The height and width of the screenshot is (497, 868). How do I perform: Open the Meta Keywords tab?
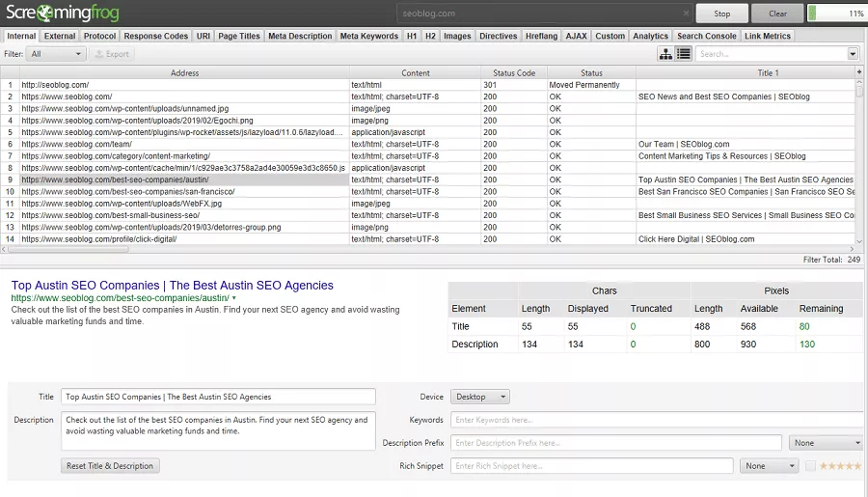click(369, 36)
